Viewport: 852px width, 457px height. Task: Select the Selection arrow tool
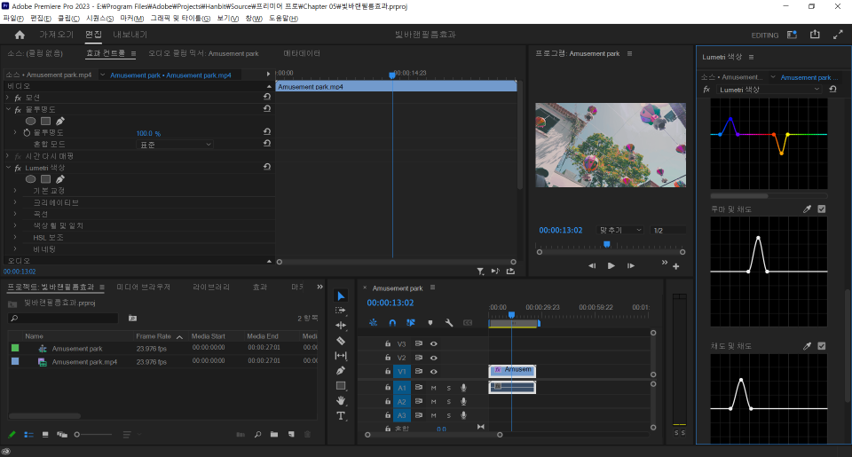[341, 296]
